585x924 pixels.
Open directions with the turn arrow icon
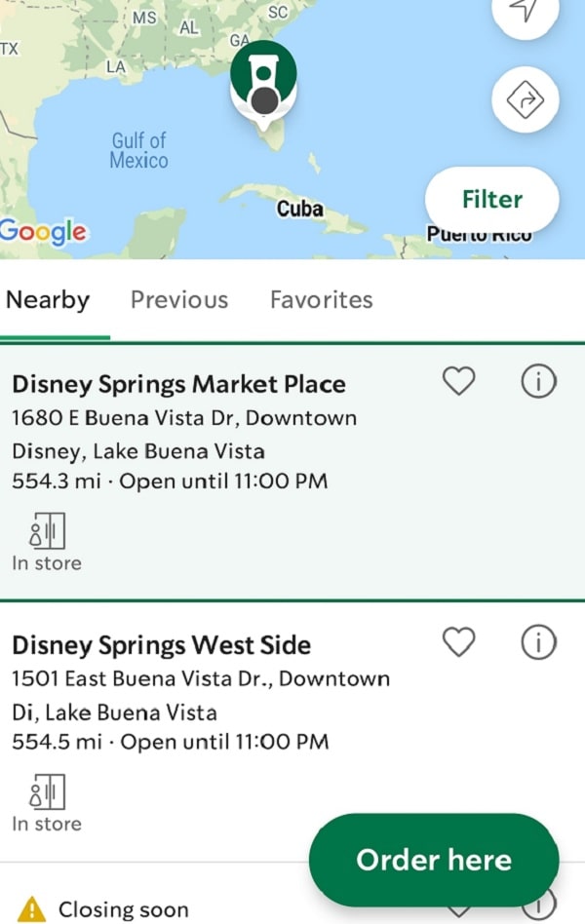point(525,99)
